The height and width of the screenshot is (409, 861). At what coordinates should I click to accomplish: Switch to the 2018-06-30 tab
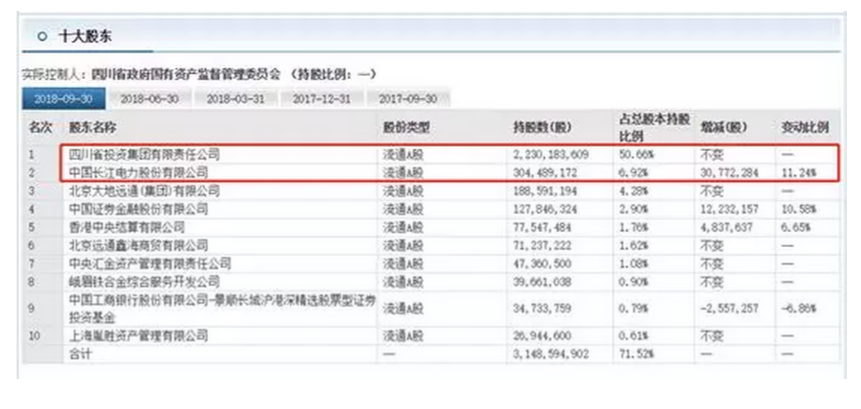tap(150, 98)
